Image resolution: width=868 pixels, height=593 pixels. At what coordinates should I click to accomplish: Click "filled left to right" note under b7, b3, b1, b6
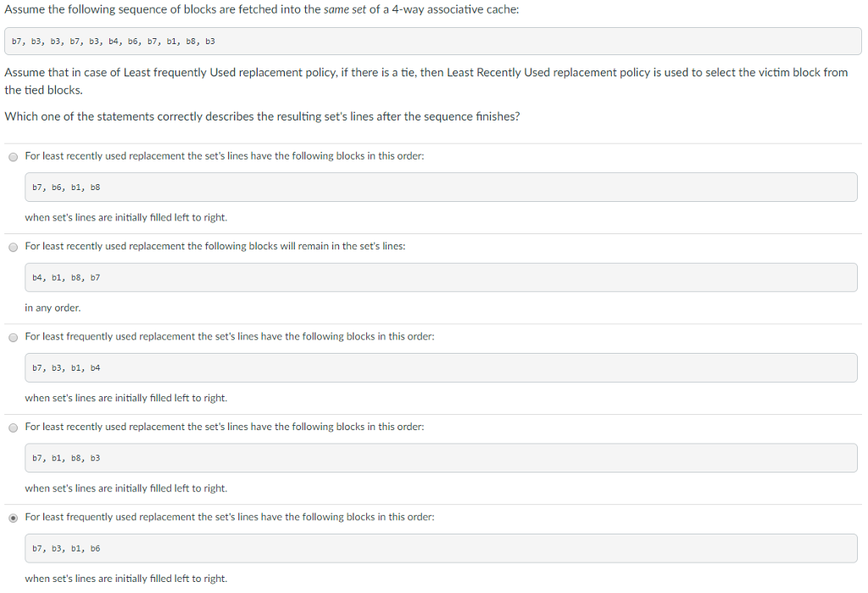[126, 579]
